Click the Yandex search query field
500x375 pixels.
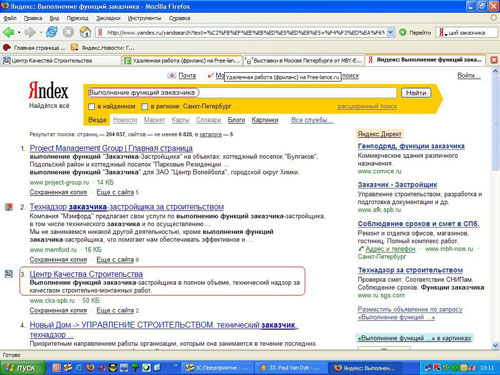[x=242, y=93]
